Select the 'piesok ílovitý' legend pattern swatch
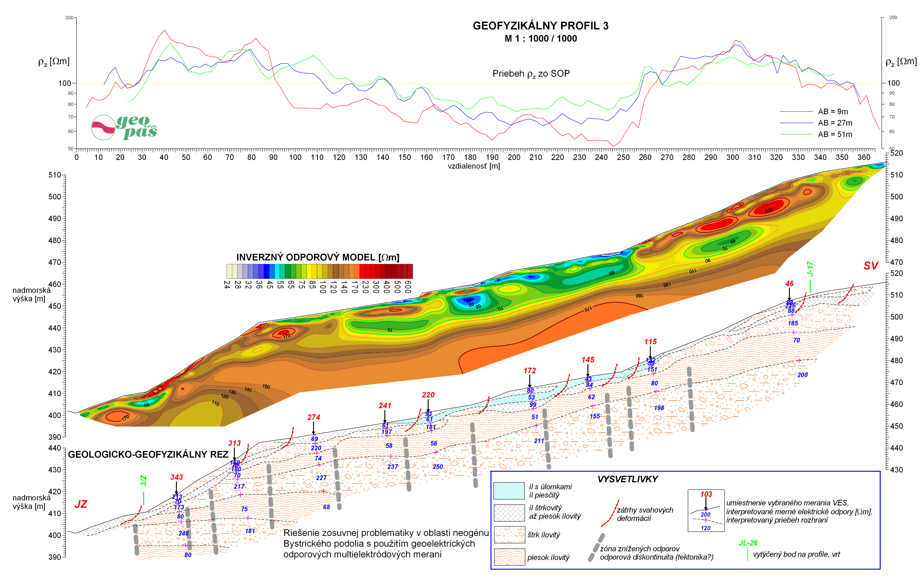Viewport: 924px width, 580px height. (509, 557)
